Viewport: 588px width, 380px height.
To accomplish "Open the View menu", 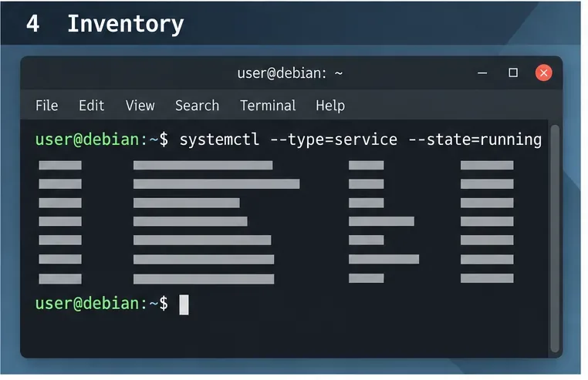I will point(140,106).
